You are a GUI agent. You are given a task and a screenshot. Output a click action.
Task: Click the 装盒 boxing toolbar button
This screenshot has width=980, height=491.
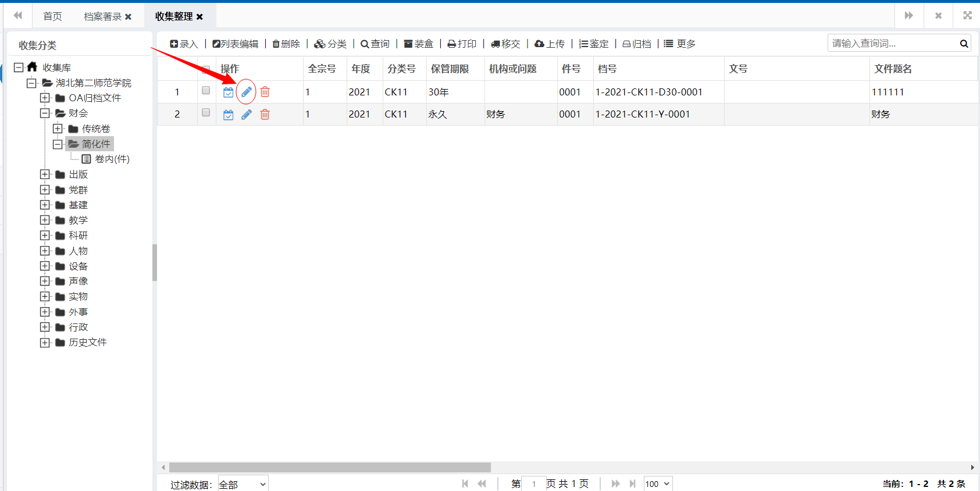[x=419, y=44]
